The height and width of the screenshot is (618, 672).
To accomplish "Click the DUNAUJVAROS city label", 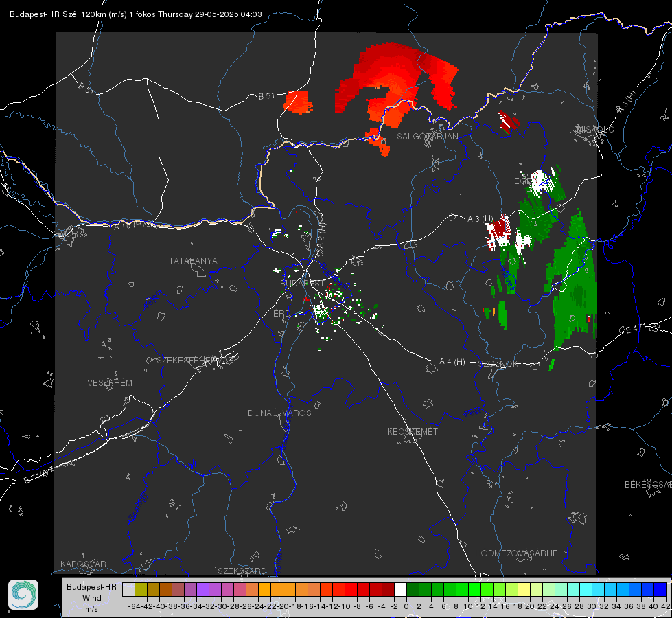I will 279,413.
